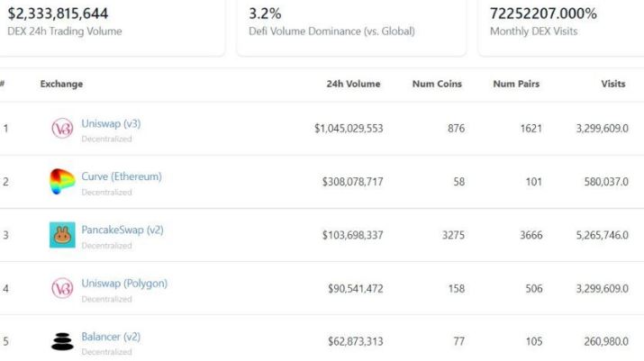Select the 101 pairs cell

pyautogui.click(x=533, y=182)
